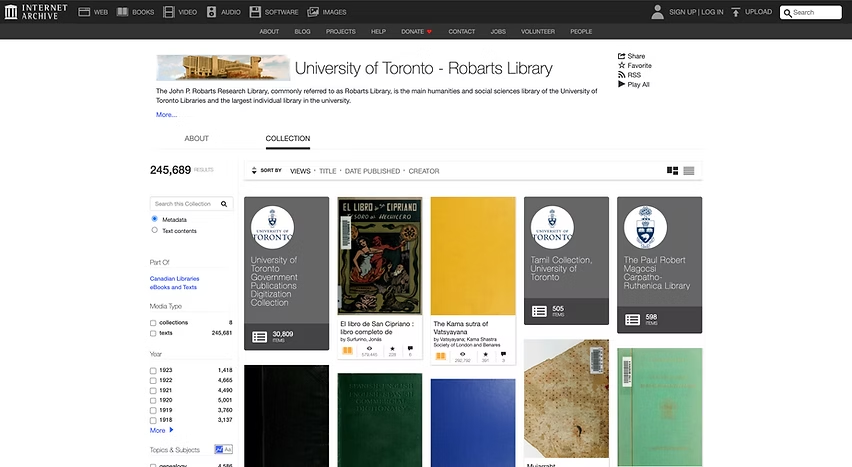
Task: Open the CONTACT nav link
Action: pos(462,32)
